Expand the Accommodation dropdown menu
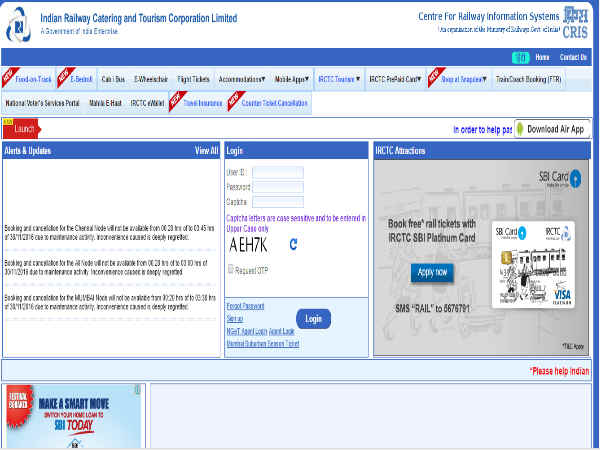 [x=242, y=80]
